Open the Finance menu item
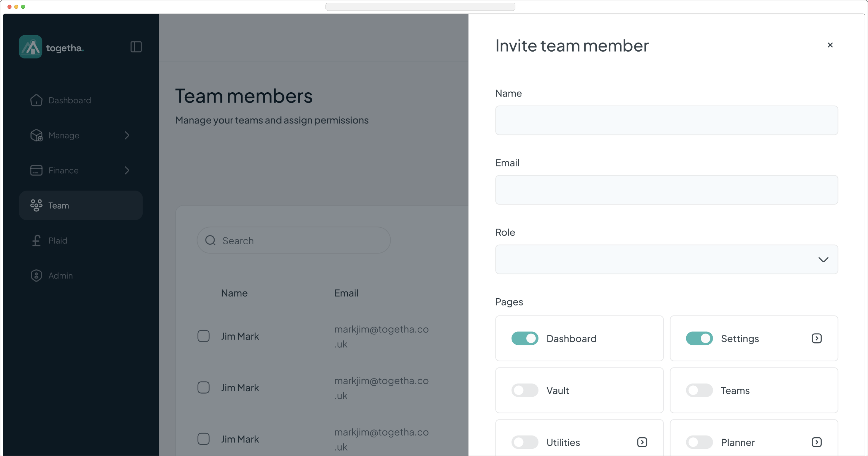Image resolution: width=868 pixels, height=456 pixels. [81, 170]
